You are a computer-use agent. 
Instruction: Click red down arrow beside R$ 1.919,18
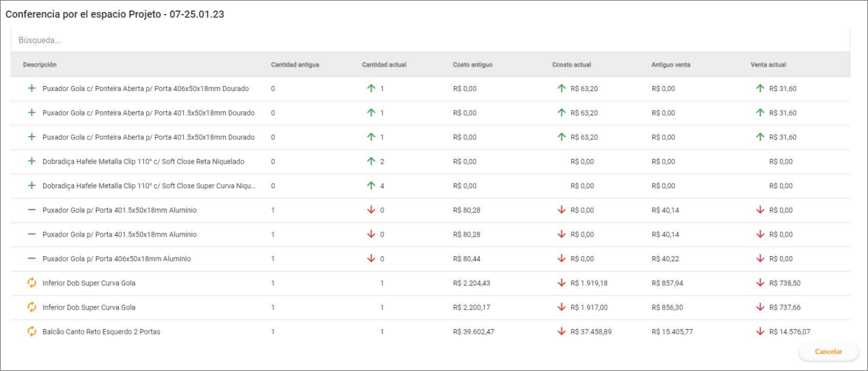click(562, 283)
